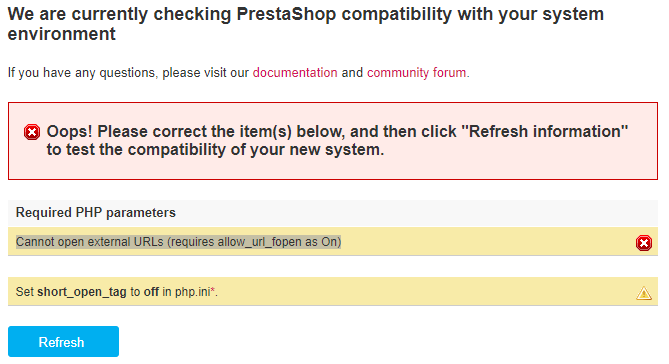The image size is (669, 364).
Task: Click the 'If you have any questions' sentence
Action: [x=239, y=73]
